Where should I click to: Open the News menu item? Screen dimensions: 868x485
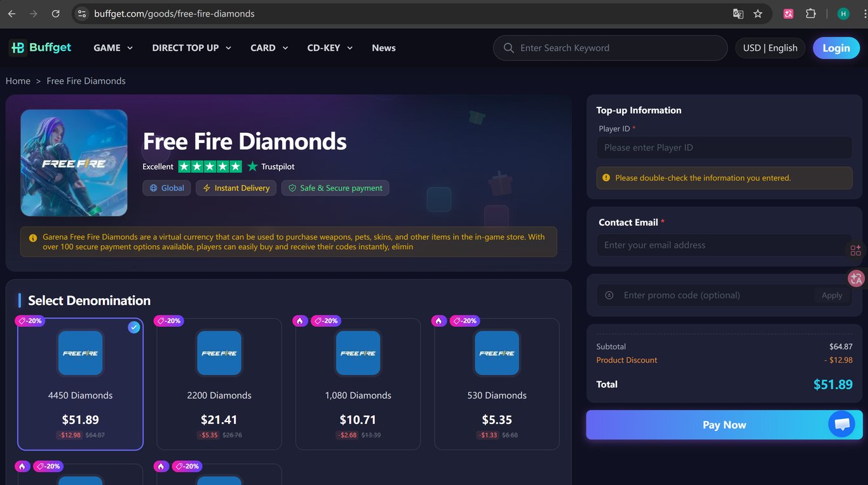pos(384,48)
